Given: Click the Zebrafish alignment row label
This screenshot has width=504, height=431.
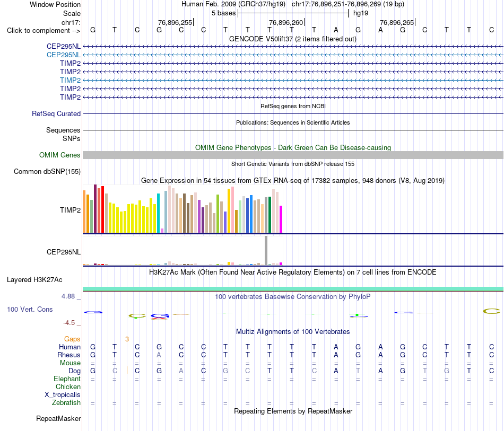Looking at the screenshot, I should (66, 403).
